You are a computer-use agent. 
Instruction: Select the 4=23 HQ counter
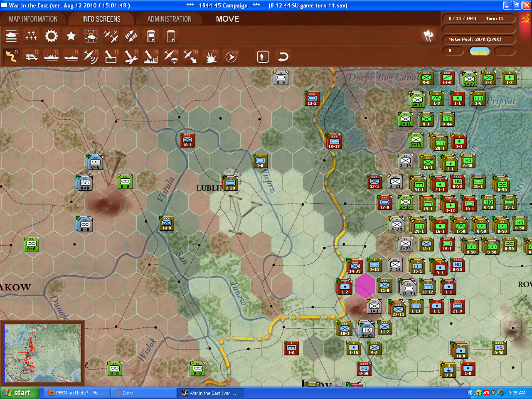pos(367,330)
